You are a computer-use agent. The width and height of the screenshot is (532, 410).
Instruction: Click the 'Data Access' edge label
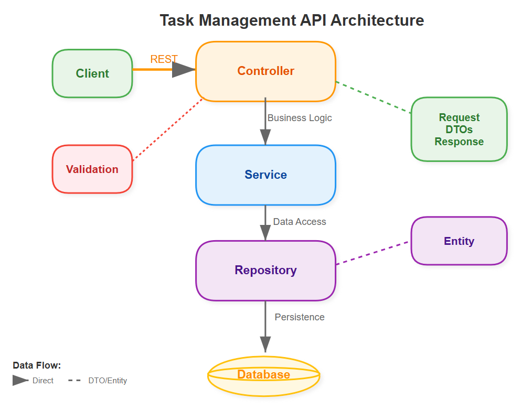[300, 221]
